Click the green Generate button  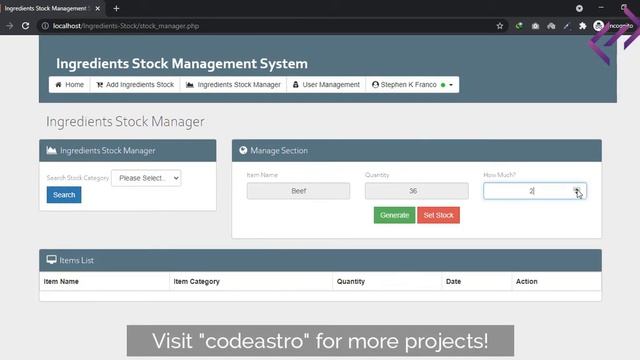point(394,215)
